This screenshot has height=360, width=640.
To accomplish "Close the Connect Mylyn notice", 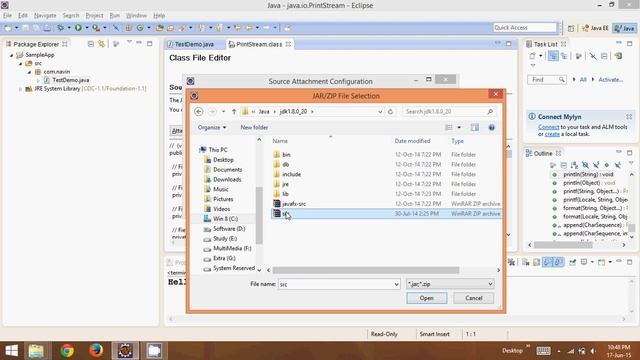I will pos(629,117).
